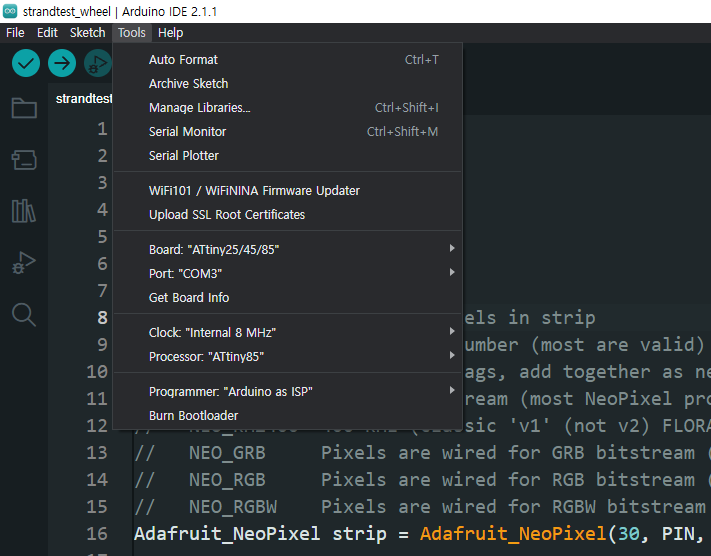711x556 pixels.
Task: Click line number 16 in the gutter
Action: click(97, 534)
